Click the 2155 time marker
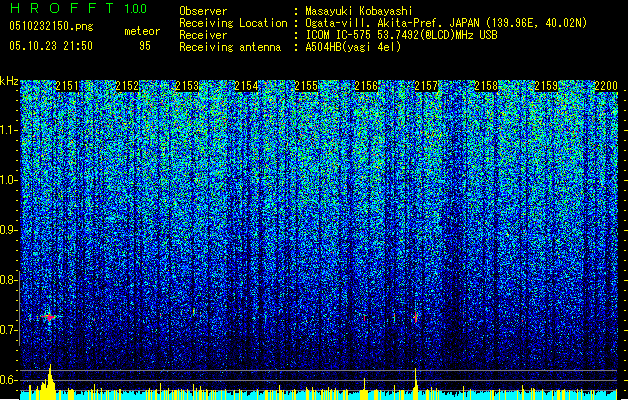Screen dimensions: 629x400 (x=306, y=86)
